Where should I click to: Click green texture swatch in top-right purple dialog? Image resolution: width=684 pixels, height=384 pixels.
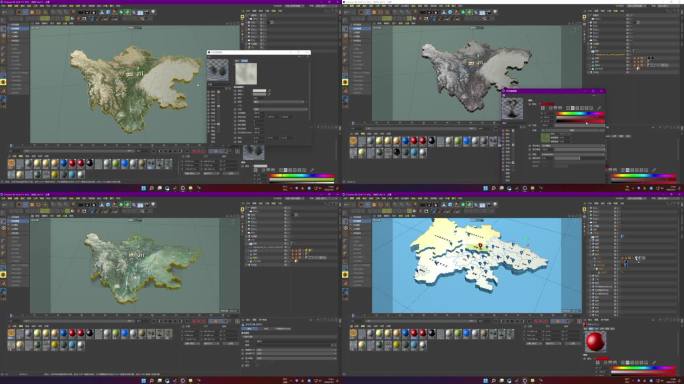[545, 138]
